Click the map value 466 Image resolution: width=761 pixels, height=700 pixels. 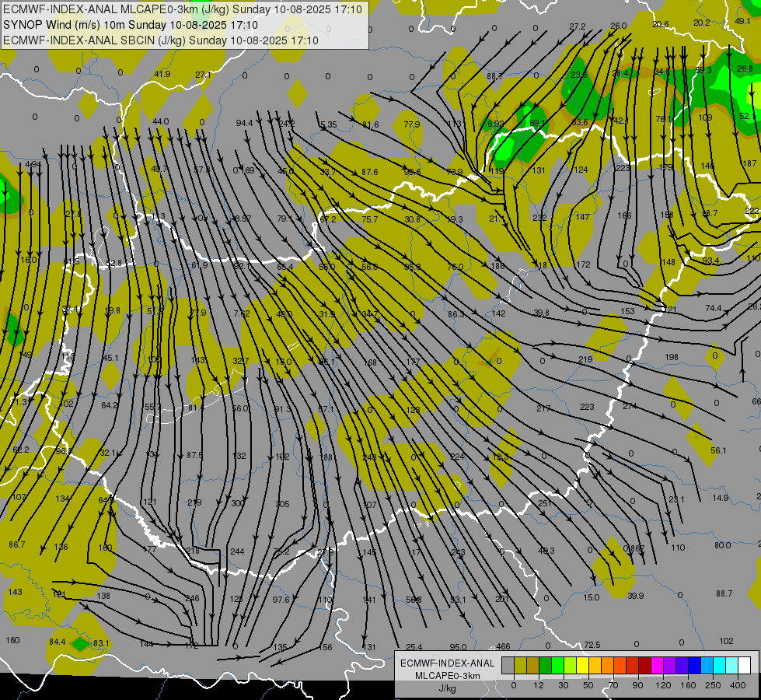503,646
